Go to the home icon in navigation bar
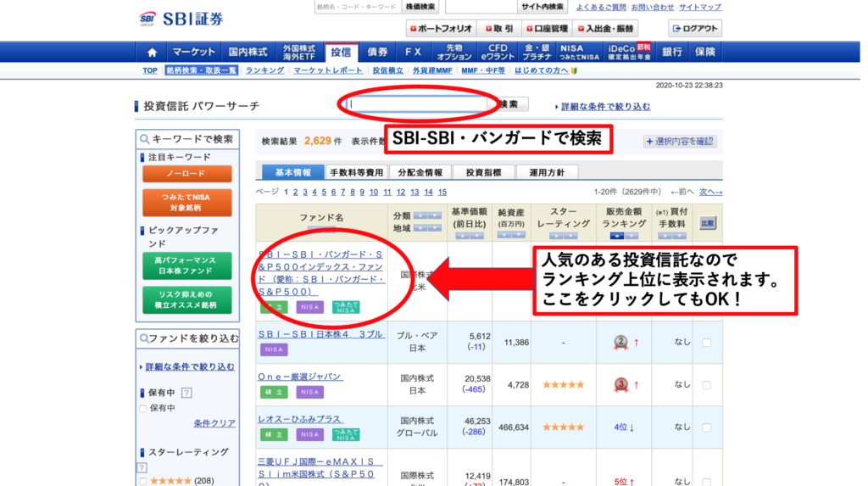This screenshot has height=486, width=868. tap(152, 53)
